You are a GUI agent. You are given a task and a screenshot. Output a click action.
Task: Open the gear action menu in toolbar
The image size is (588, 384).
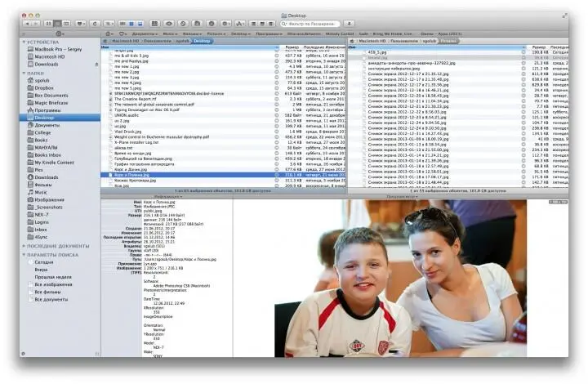[x=225, y=24]
